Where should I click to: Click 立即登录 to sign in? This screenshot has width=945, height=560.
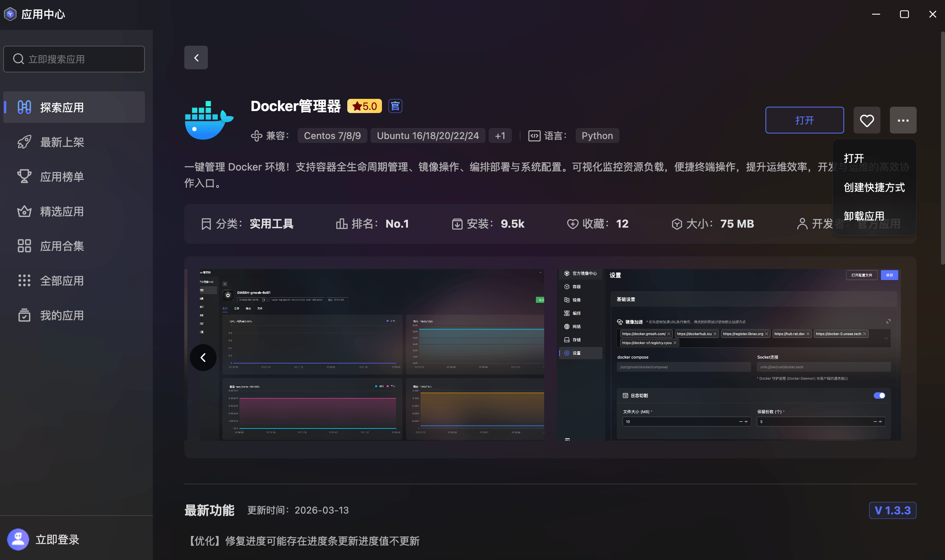57,540
